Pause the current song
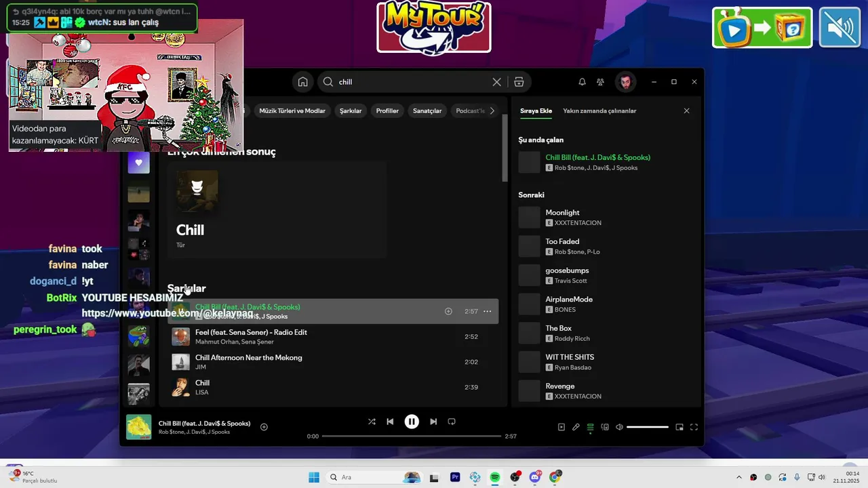Screen dimensions: 868x488 [x=412, y=422]
